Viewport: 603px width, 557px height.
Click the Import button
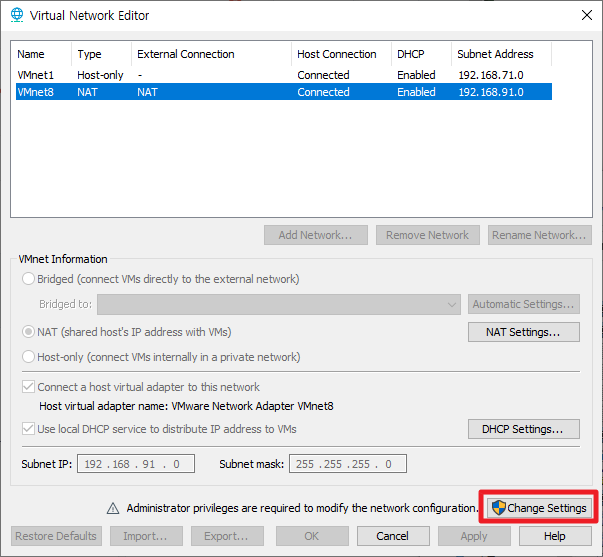146,536
